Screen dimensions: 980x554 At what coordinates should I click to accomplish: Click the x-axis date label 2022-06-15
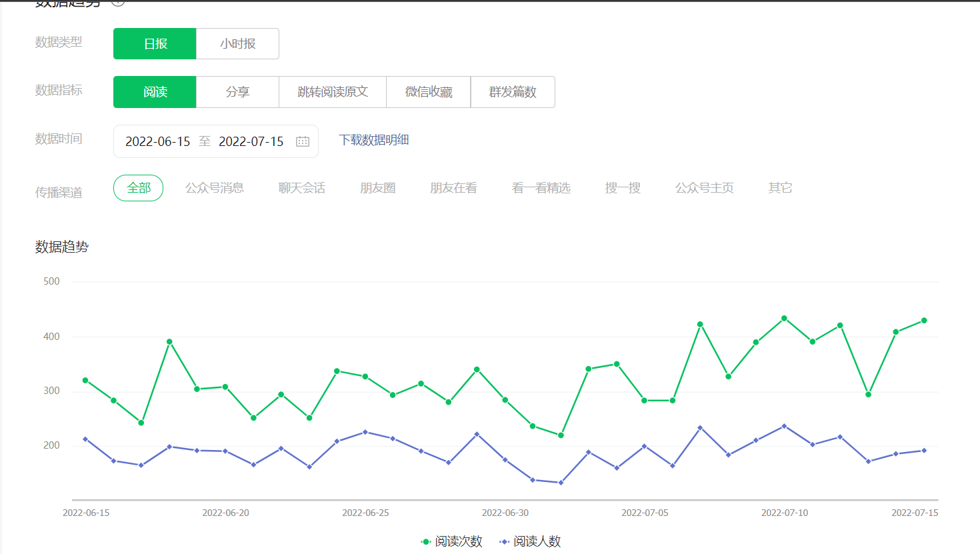coord(86,513)
